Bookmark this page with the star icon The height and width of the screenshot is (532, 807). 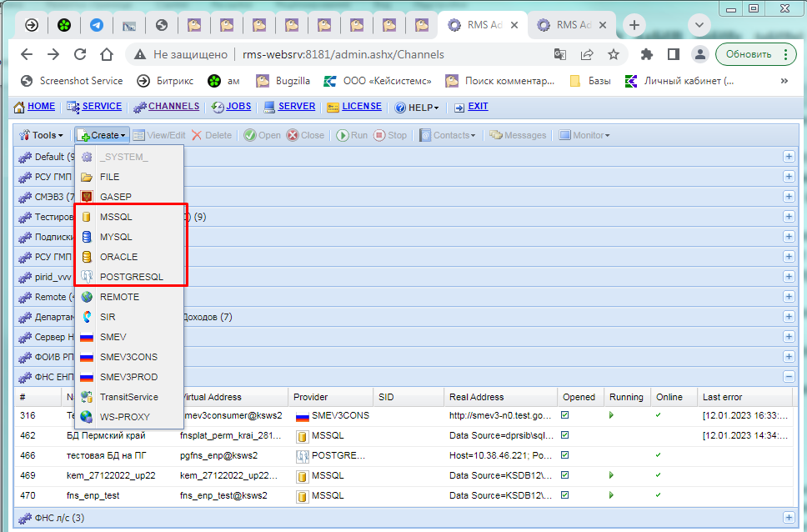point(614,54)
